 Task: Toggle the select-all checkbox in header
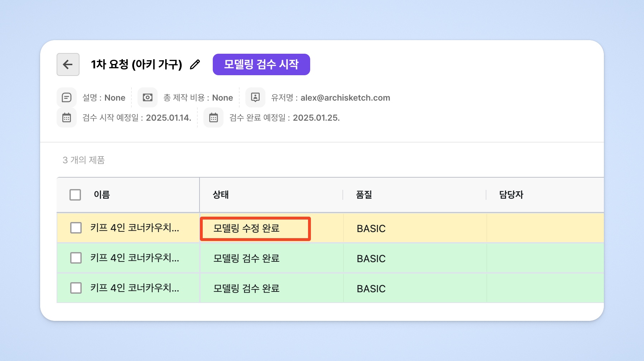75,195
